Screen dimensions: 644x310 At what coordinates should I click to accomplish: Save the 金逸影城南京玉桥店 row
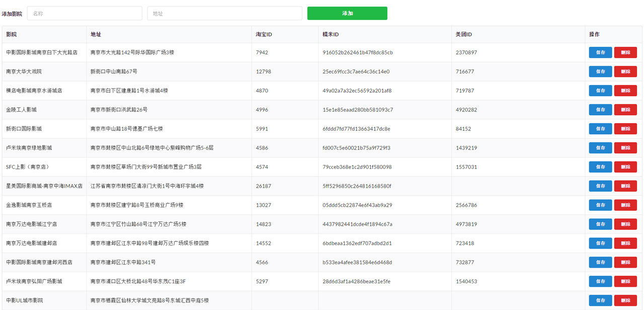pos(600,205)
